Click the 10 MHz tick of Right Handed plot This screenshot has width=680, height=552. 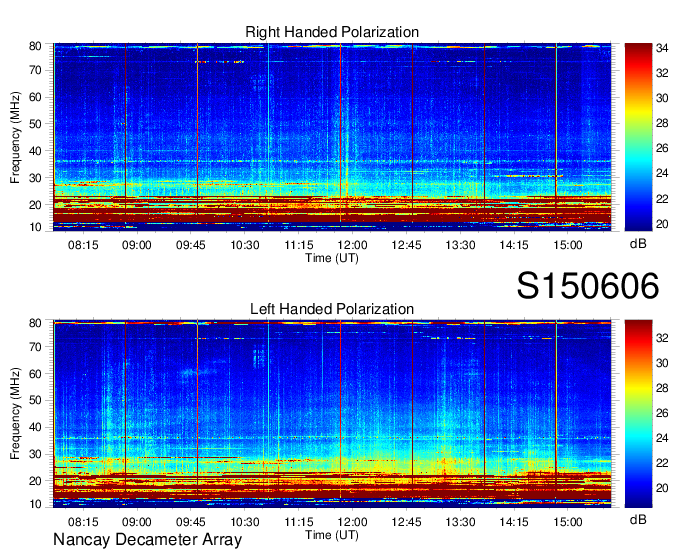tap(35, 227)
